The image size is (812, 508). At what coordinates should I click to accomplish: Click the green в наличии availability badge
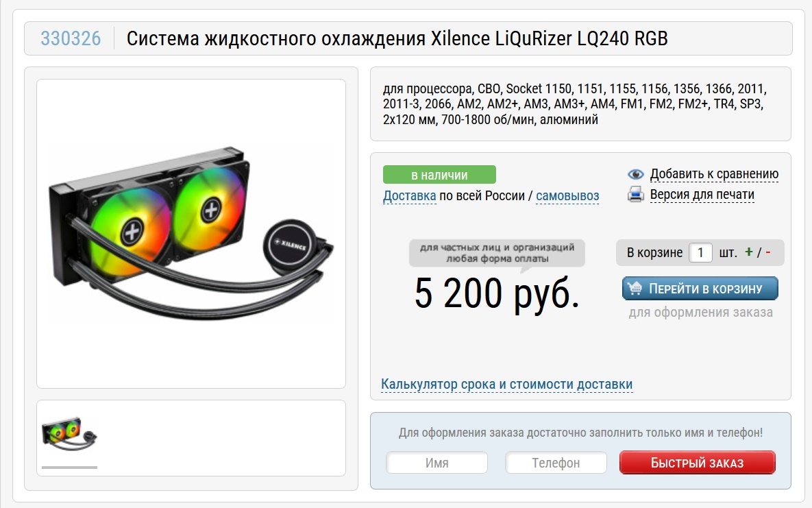[x=439, y=175]
